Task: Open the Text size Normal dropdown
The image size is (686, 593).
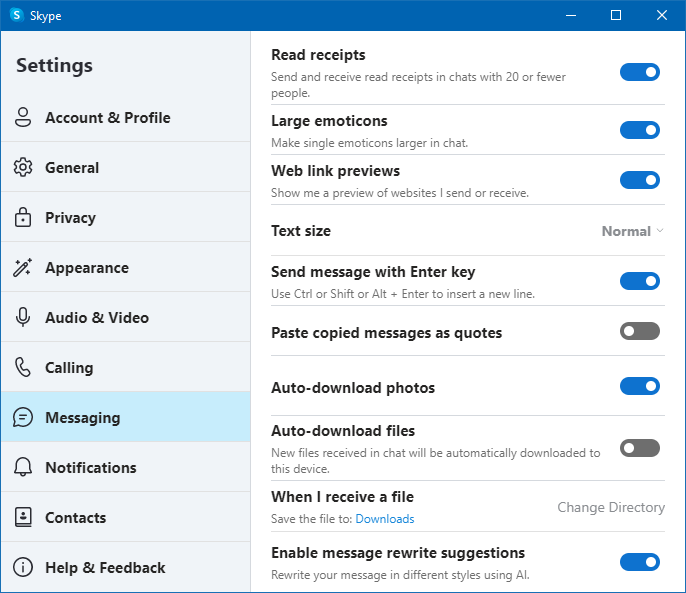Action: [633, 231]
